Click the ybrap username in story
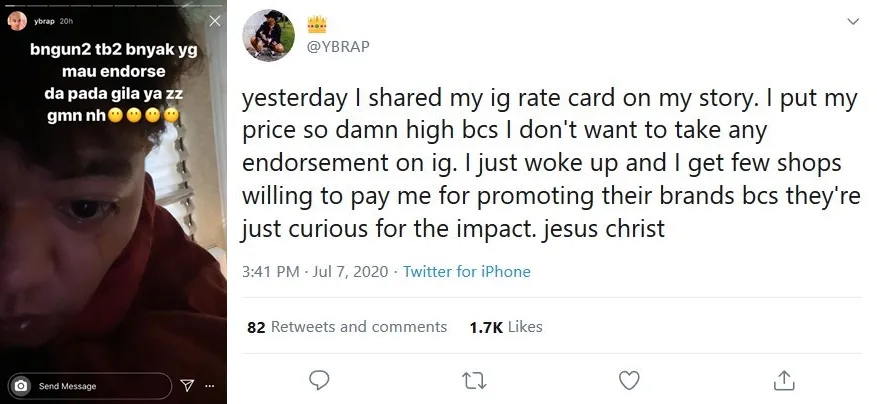This screenshot has width=877, height=404. 43,21
